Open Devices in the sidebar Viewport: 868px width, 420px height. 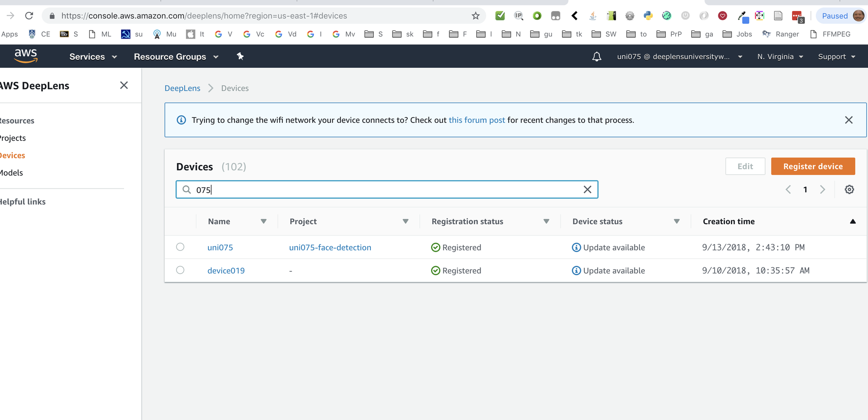pos(12,155)
